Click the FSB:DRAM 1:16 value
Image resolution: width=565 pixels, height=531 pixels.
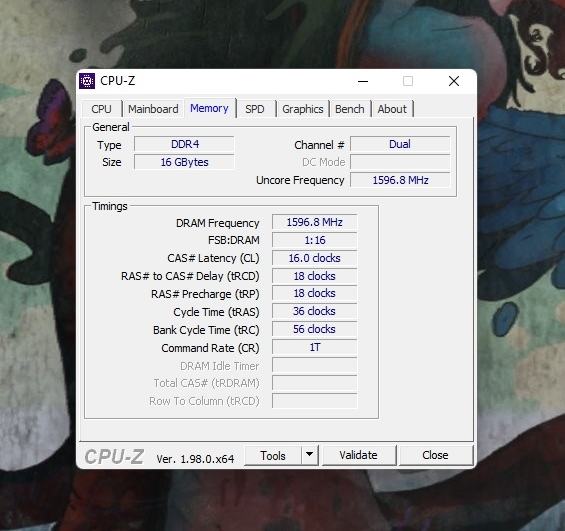pos(315,240)
